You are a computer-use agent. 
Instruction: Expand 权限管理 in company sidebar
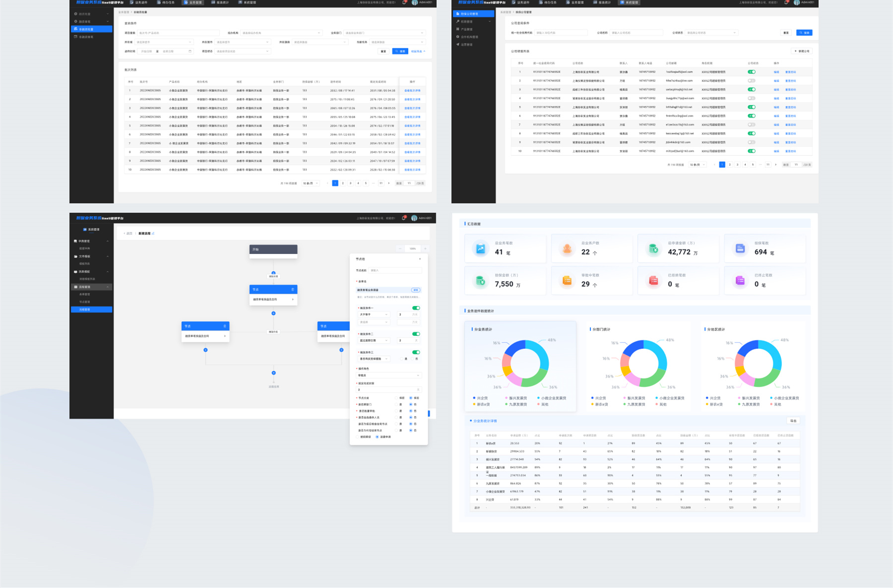[x=490, y=21]
